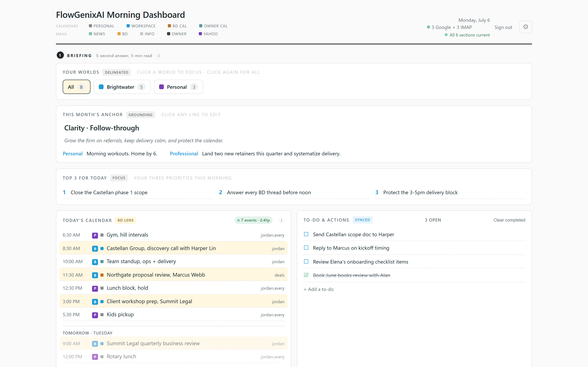The image size is (588, 367).
Task: Open the Kids pickup event
Action: click(174, 314)
